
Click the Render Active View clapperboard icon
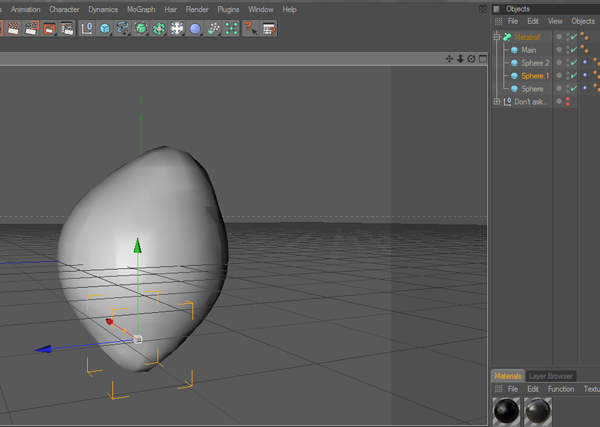[x=13, y=29]
